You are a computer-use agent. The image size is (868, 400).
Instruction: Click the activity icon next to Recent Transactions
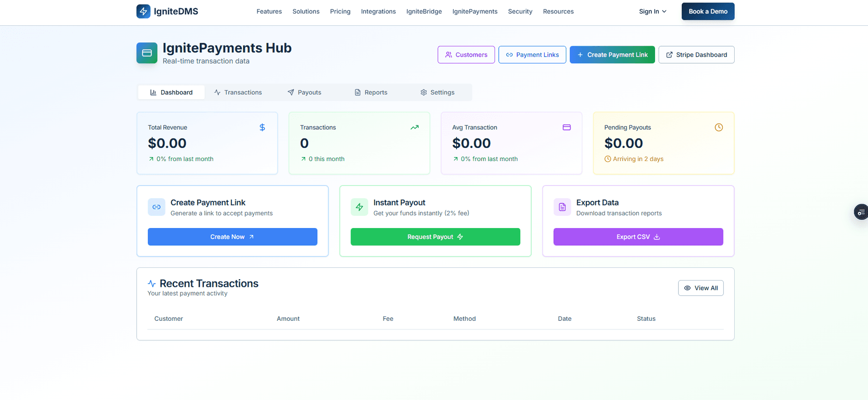(152, 284)
